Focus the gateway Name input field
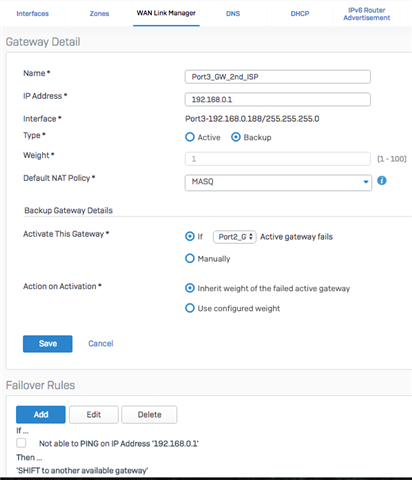 [278, 77]
